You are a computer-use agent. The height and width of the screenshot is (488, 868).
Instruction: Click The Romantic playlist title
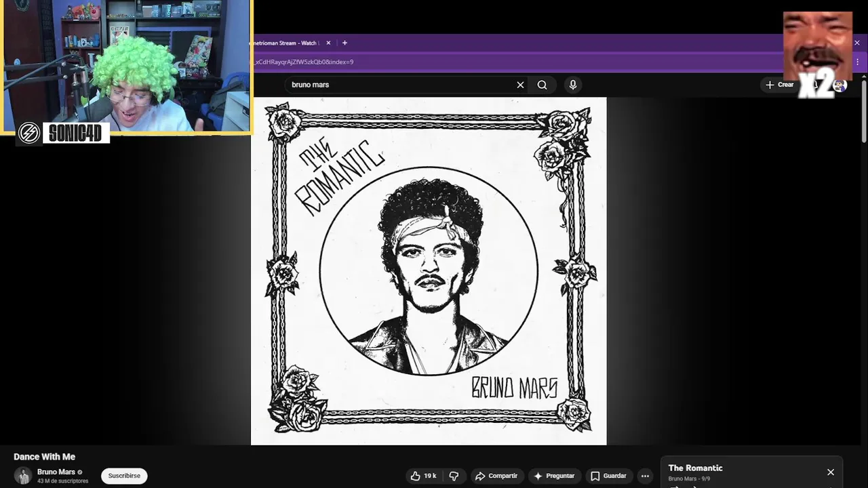[695, 468]
